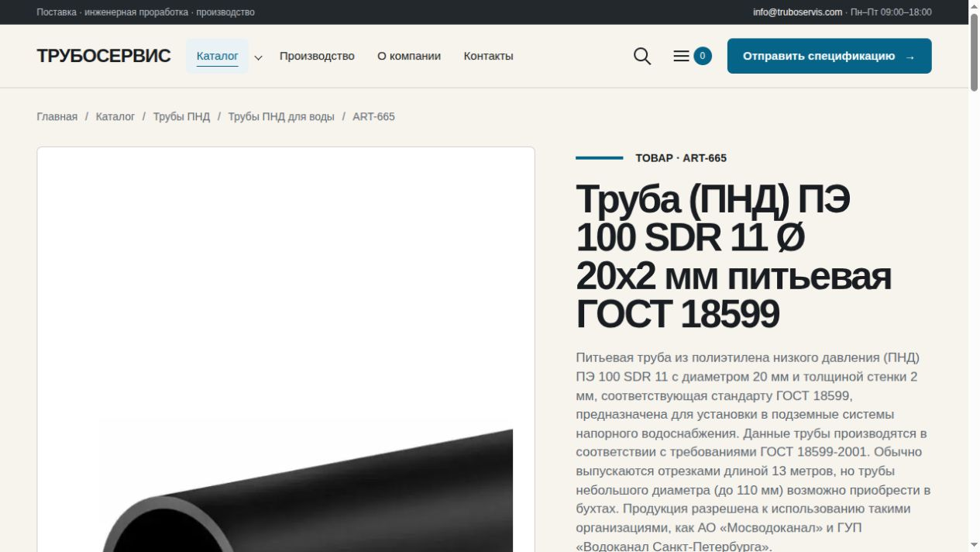This screenshot has width=980, height=552.
Task: Click the scrollbar up arrow
Action: pos(974,6)
